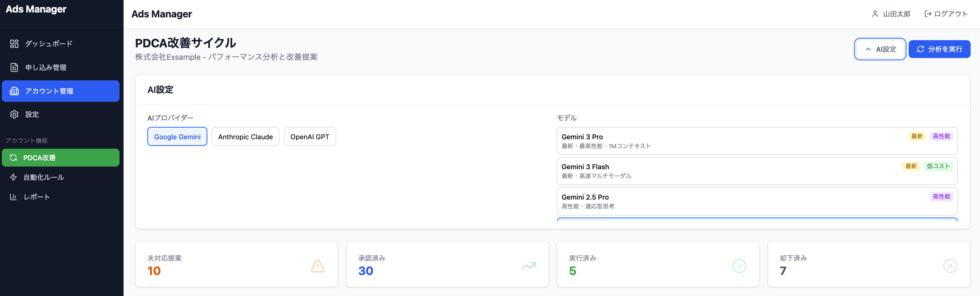This screenshot has width=980, height=296.
Task: Choose the Gemini 3 Pro model
Action: 757,141
